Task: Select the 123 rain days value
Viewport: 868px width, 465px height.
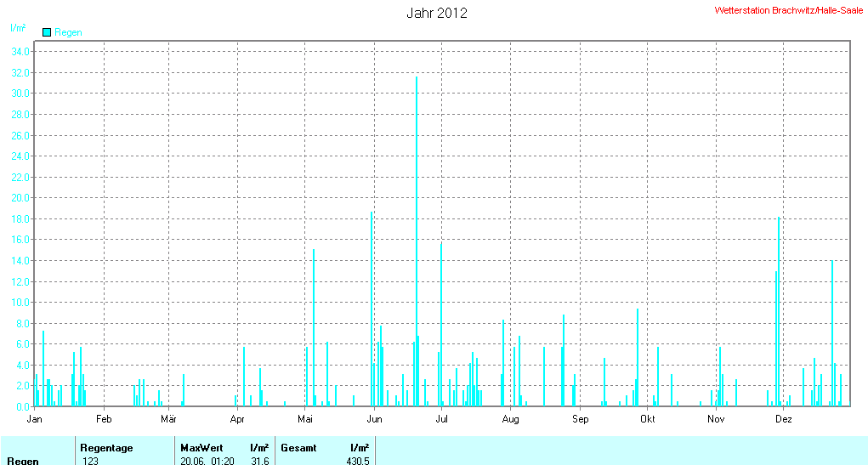Action: click(x=90, y=461)
